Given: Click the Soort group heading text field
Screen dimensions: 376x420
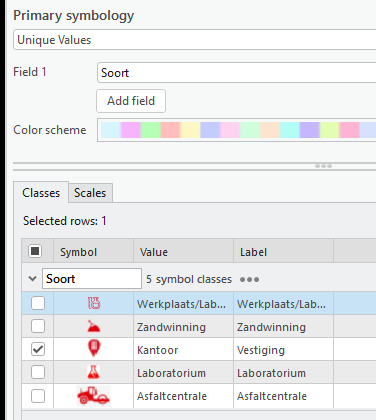Looking at the screenshot, I should 92,279.
